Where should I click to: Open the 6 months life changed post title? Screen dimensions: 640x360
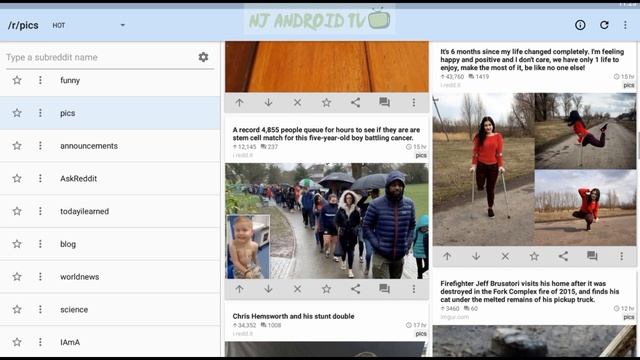[532, 60]
